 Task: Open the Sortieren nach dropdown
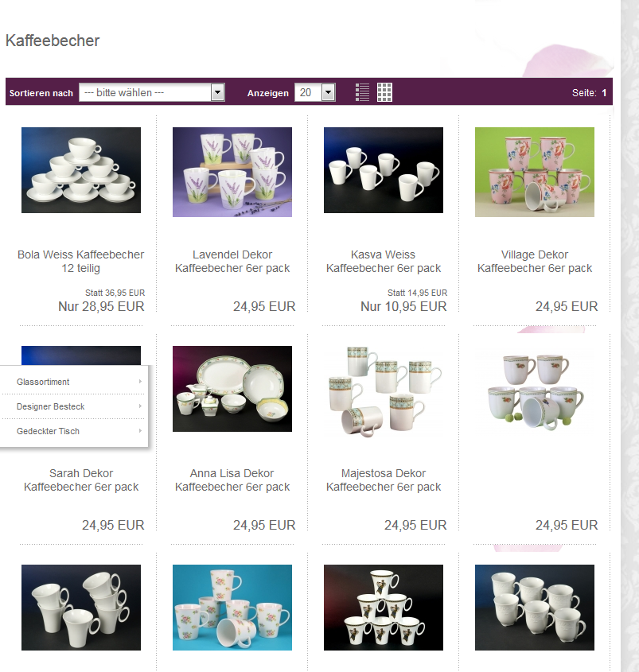(152, 92)
